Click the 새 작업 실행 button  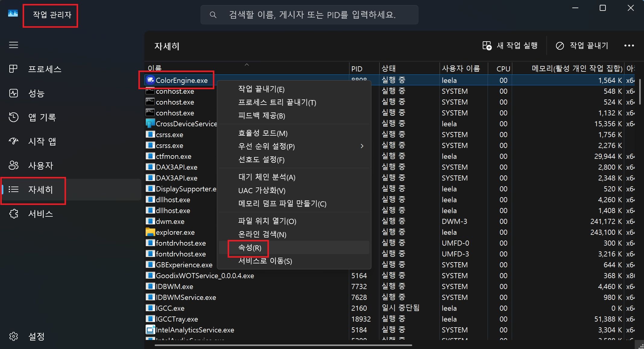click(511, 46)
